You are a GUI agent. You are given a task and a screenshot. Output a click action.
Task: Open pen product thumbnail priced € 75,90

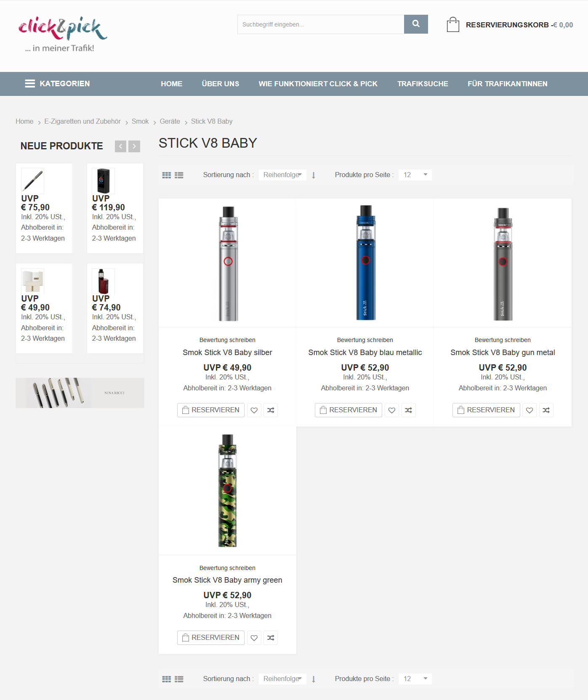pyautogui.click(x=32, y=181)
